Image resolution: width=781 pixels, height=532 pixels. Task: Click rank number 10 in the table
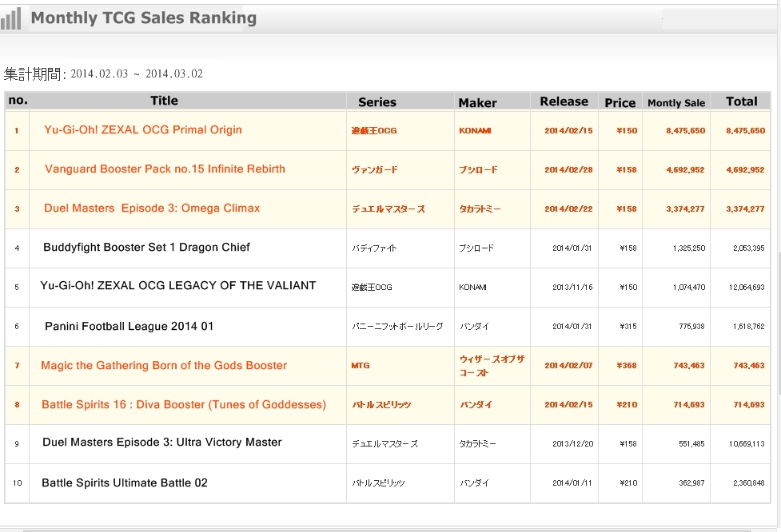18,483
